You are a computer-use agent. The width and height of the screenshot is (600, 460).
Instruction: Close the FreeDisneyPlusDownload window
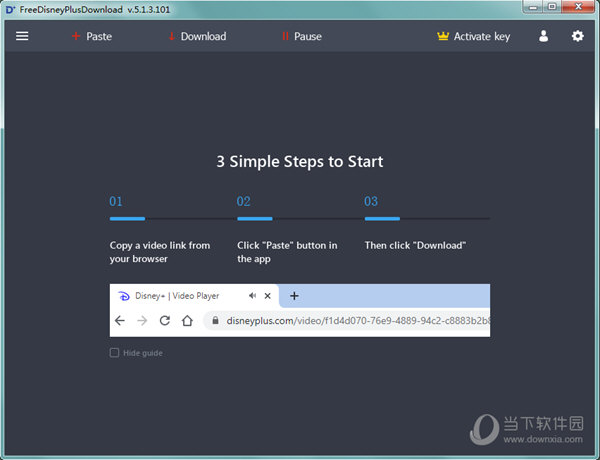(579, 7)
